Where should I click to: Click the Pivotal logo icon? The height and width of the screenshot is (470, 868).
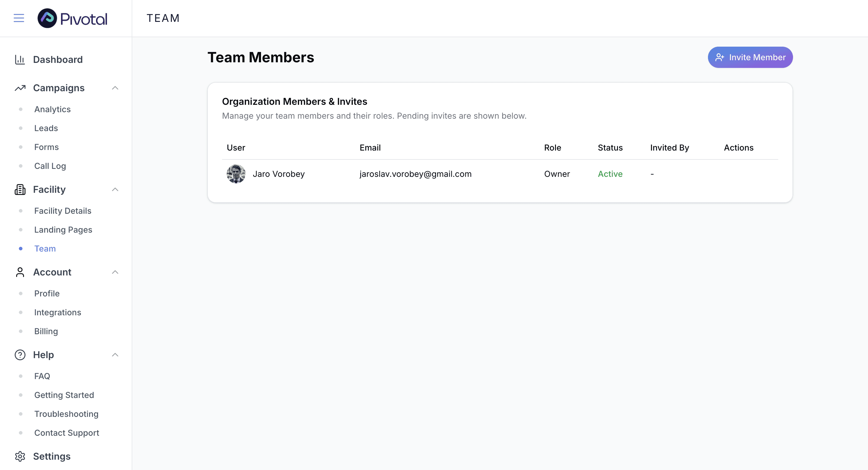click(47, 18)
